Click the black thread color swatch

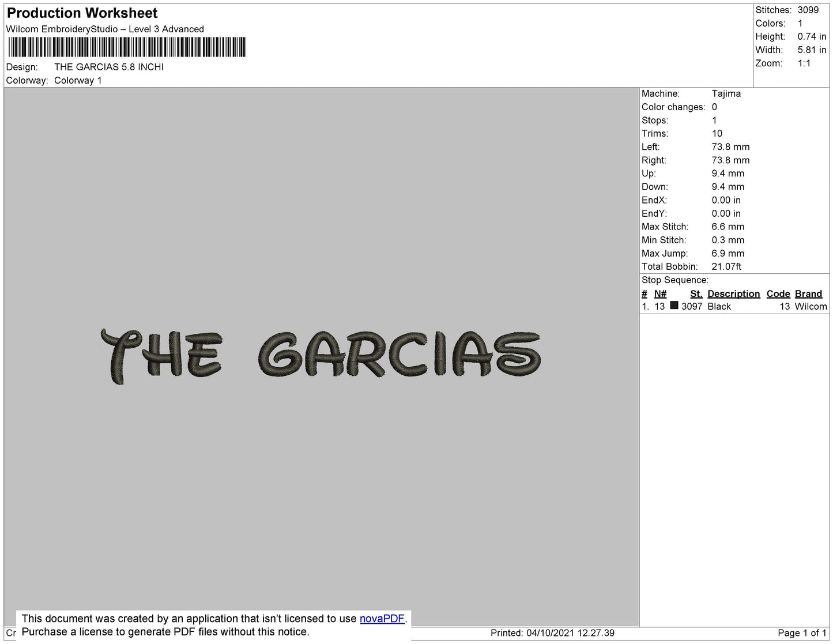pos(674,306)
